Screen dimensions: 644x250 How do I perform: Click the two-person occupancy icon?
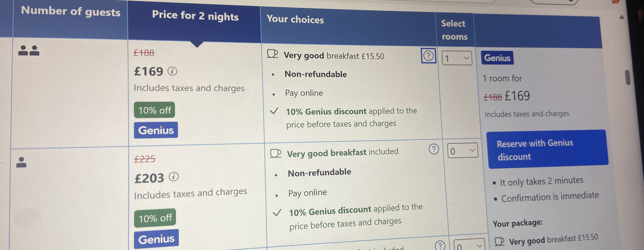tap(28, 50)
